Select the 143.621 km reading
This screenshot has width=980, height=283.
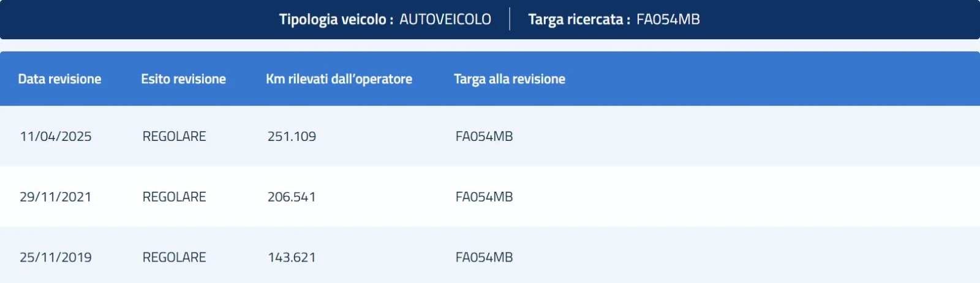click(x=292, y=258)
